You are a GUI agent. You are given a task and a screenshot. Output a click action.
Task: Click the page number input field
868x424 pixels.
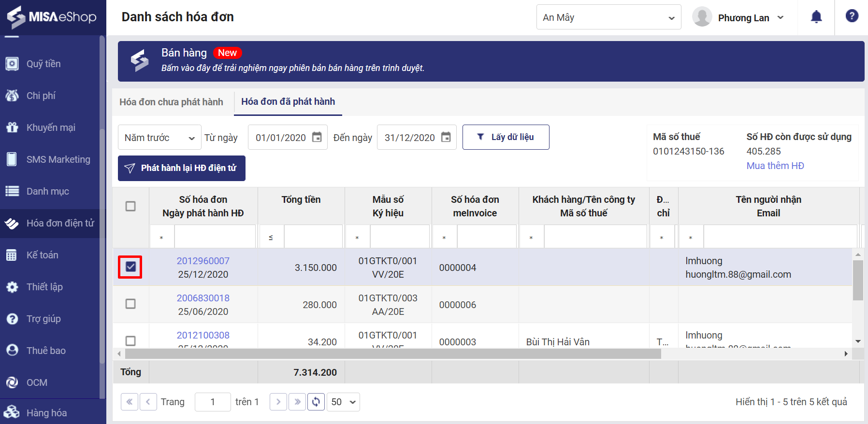[213, 402]
